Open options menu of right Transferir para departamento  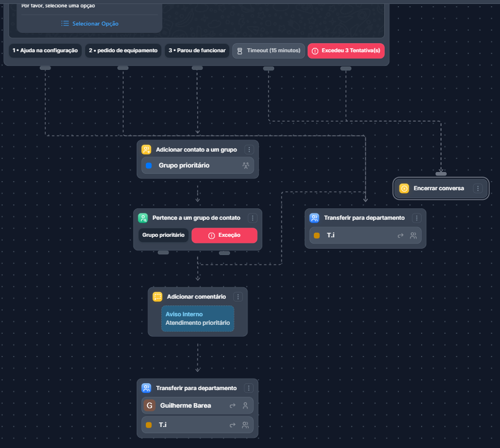(x=417, y=218)
